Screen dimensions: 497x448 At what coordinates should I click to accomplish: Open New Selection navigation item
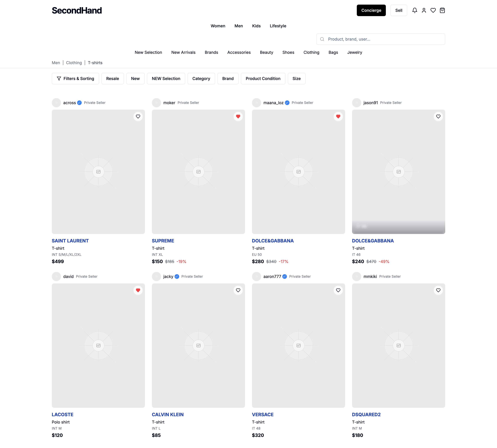click(148, 52)
